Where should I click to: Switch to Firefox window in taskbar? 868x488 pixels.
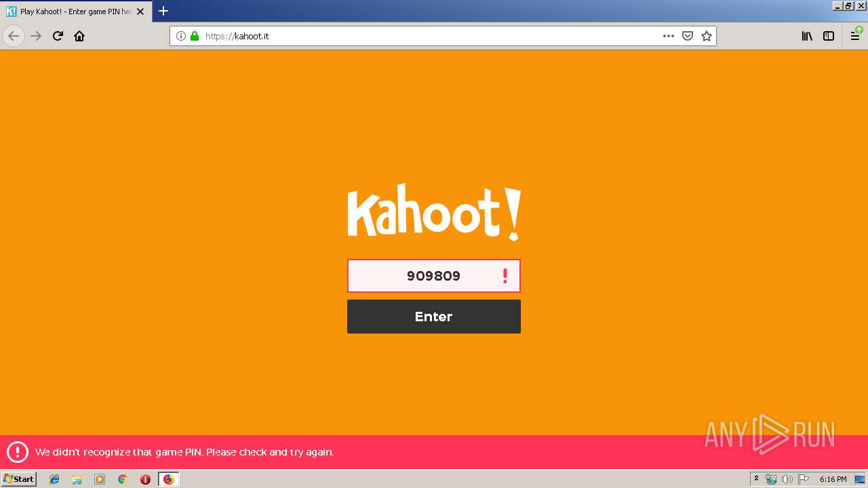(x=169, y=479)
